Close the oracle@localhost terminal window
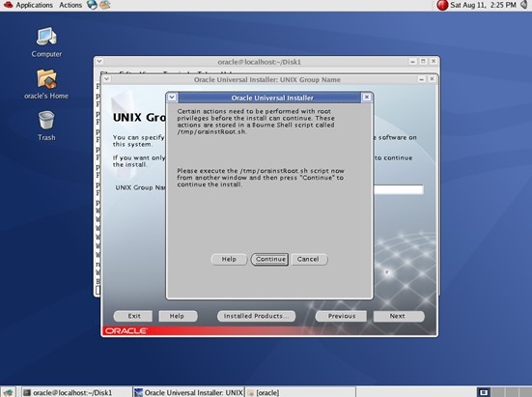Screen dimensions: 532x397 point(434,62)
